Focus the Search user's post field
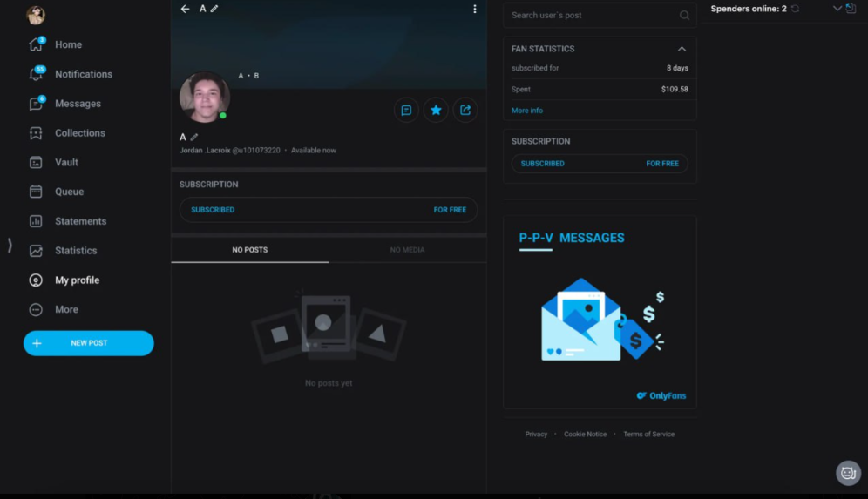The height and width of the screenshot is (499, 868). point(600,16)
